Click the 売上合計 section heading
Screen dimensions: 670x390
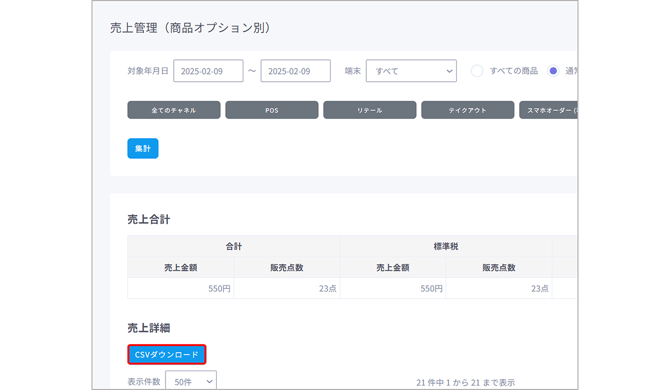[x=149, y=220]
